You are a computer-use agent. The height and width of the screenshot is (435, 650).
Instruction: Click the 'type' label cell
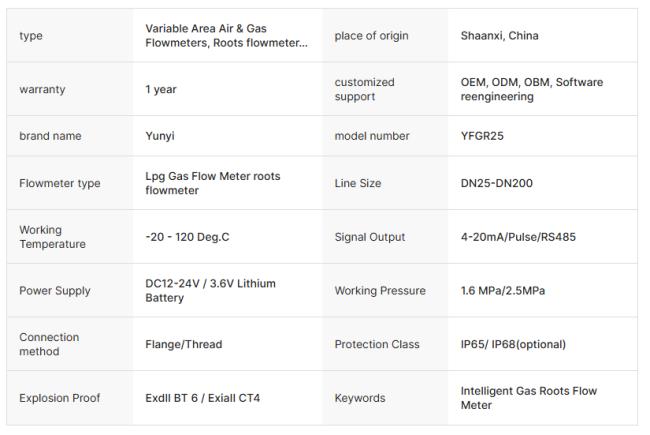(x=31, y=36)
